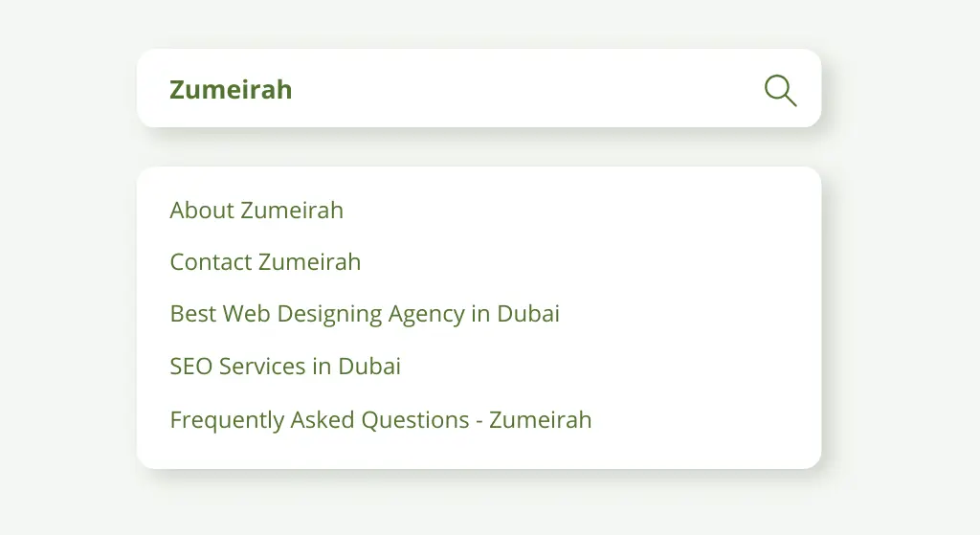The height and width of the screenshot is (535, 980).
Task: Select the middle suggestion about Web Designing
Action: (x=365, y=313)
